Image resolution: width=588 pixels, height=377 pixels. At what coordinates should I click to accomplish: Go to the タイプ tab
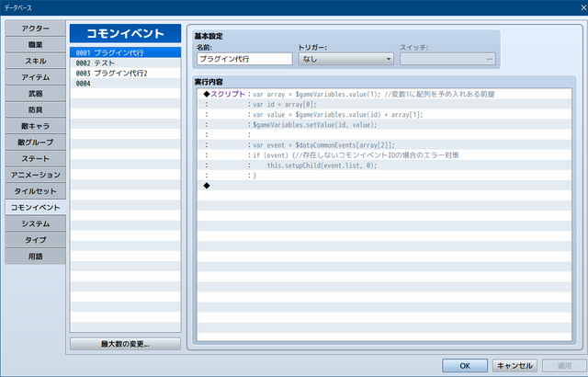(35, 240)
